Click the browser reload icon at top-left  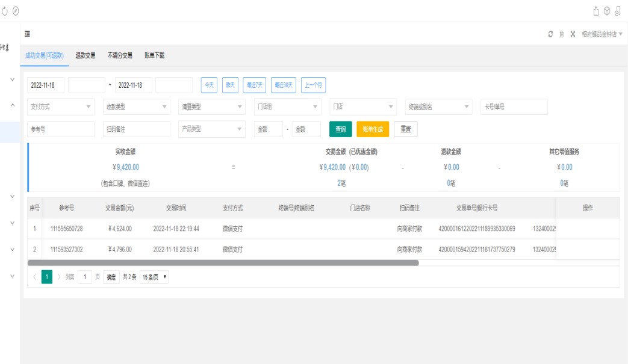(x=5, y=11)
